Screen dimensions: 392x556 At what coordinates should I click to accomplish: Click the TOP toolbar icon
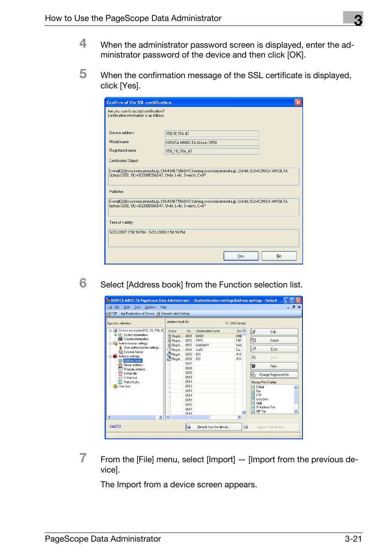[109, 314]
